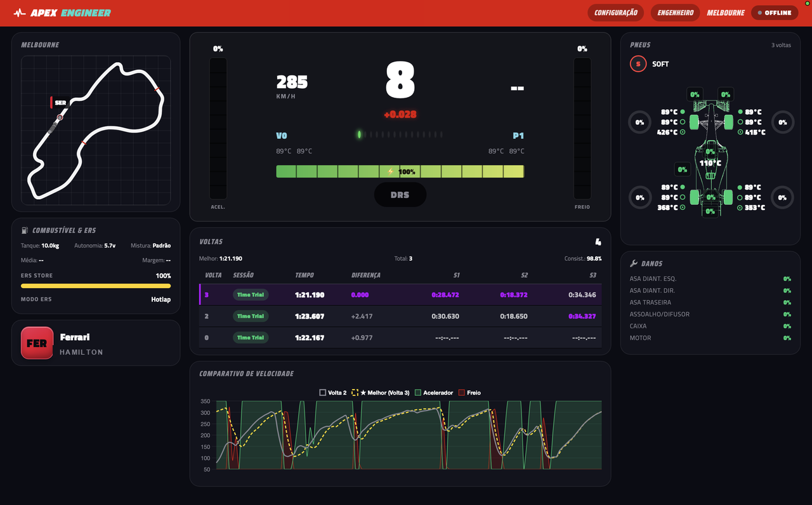Click the 110°C engine temperature on car
Image resolution: width=812 pixels, height=505 pixels.
tap(710, 163)
